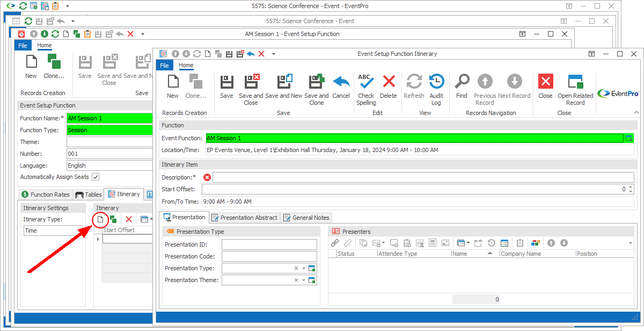Switch to the Presentation Abstract tab
644x331 pixels.
tap(244, 218)
